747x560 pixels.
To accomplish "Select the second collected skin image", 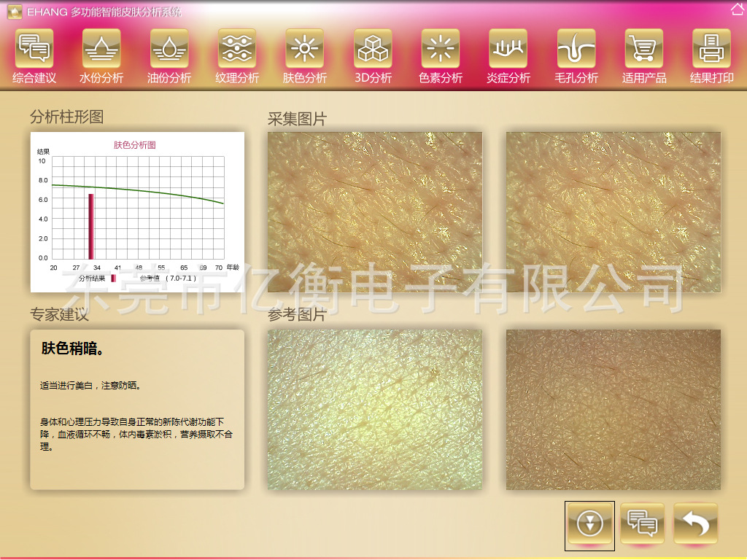I will (614, 212).
